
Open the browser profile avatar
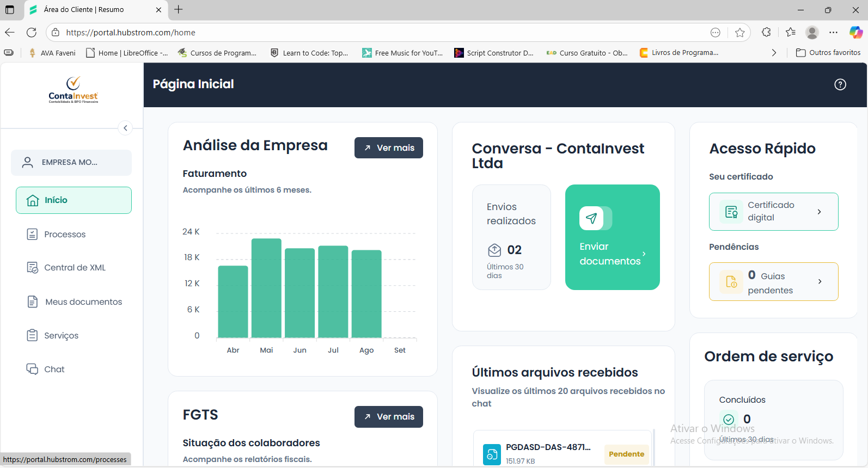812,33
